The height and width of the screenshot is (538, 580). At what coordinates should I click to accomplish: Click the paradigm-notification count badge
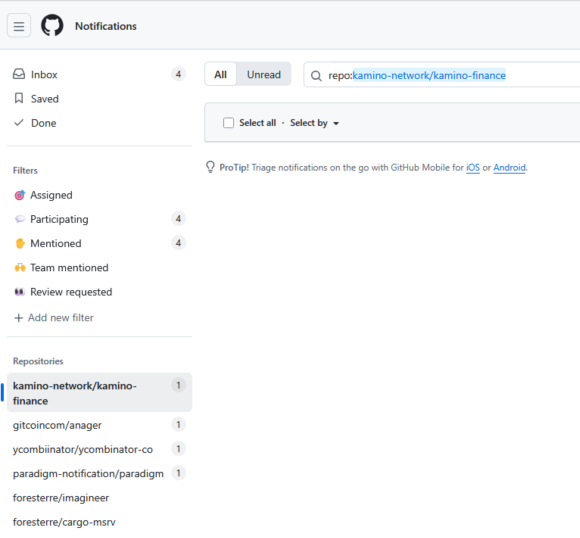178,473
